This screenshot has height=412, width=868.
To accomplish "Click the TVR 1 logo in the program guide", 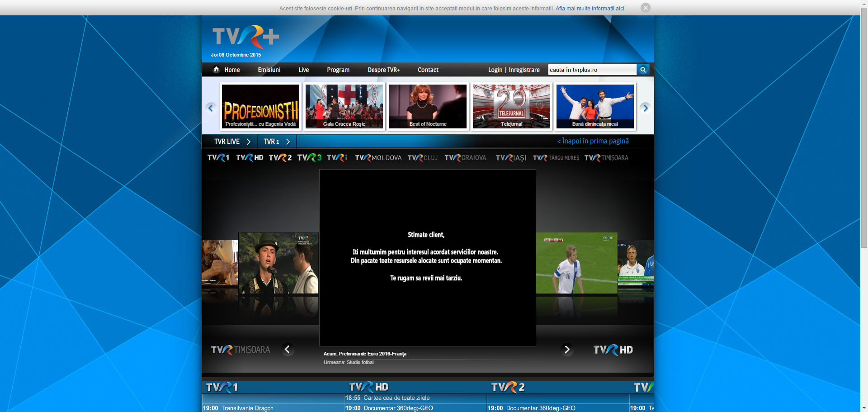I will pyautogui.click(x=222, y=387).
